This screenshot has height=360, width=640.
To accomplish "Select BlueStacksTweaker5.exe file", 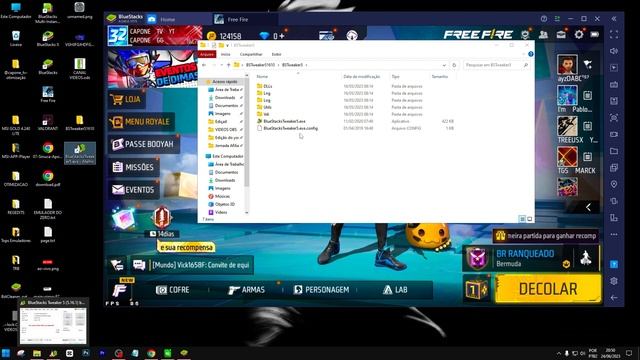I will tap(284, 121).
